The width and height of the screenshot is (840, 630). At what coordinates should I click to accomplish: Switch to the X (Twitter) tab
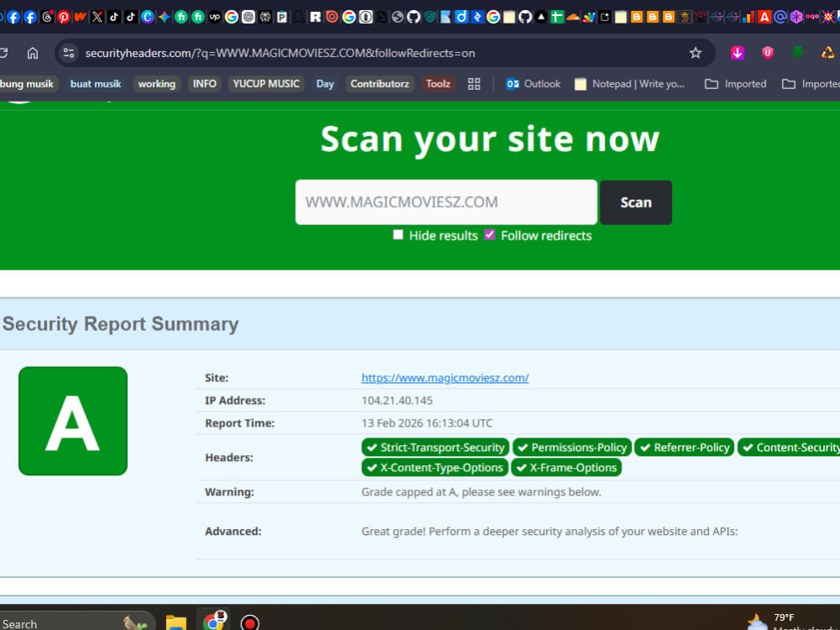97,17
